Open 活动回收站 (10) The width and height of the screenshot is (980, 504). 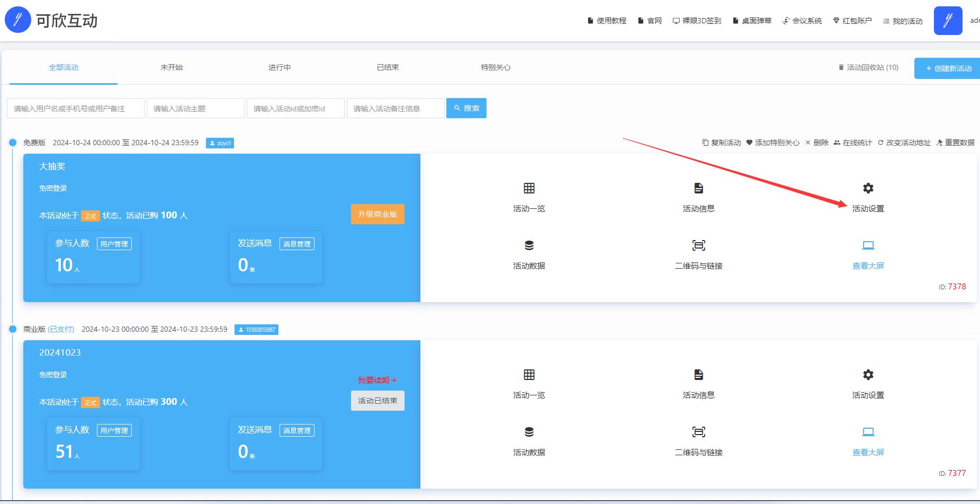pyautogui.click(x=868, y=67)
